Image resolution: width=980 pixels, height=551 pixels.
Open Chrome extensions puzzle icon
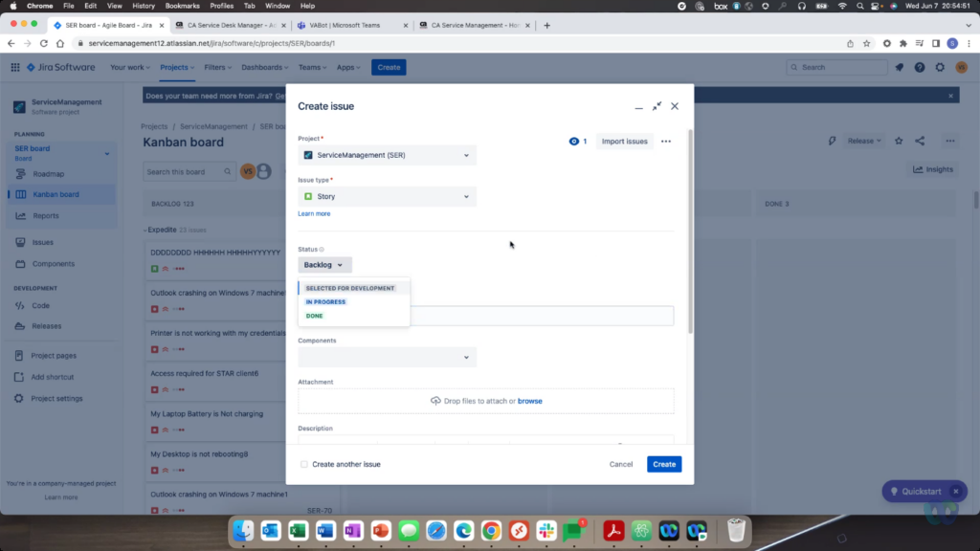(x=903, y=44)
